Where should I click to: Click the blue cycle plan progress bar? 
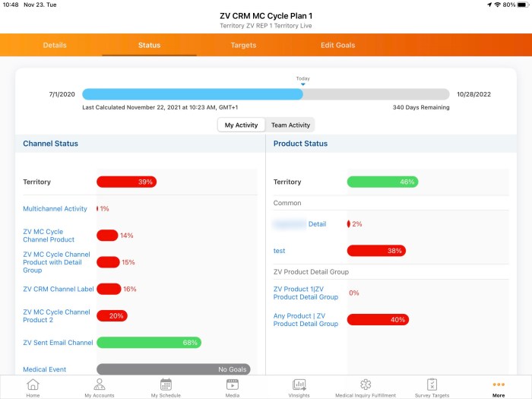(192, 94)
